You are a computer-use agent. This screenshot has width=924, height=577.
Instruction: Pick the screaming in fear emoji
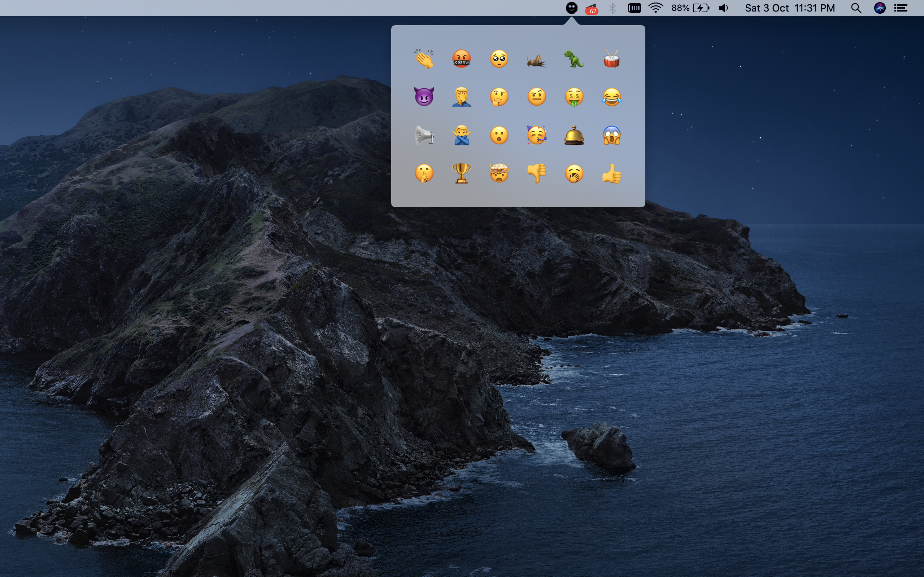click(x=611, y=136)
